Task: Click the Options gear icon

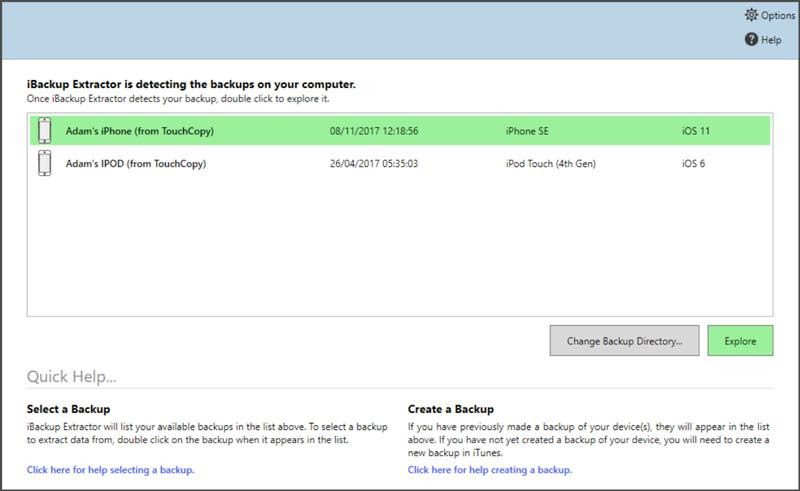Action: [751, 15]
